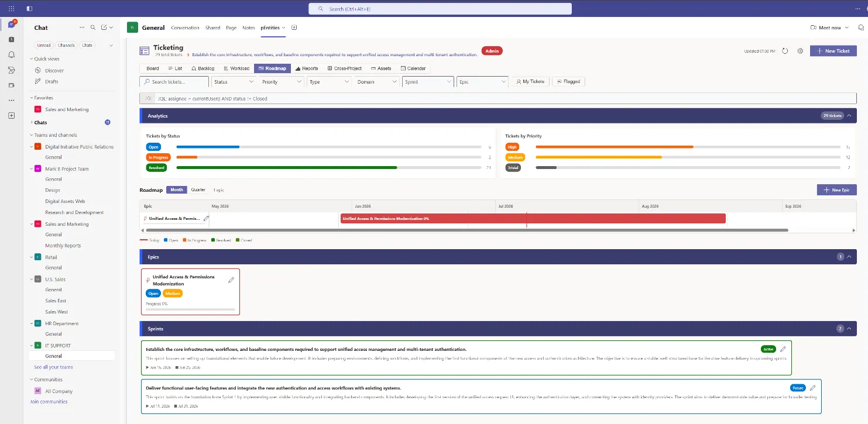
Task: Open Chat header more options ellipsis
Action: (x=82, y=27)
